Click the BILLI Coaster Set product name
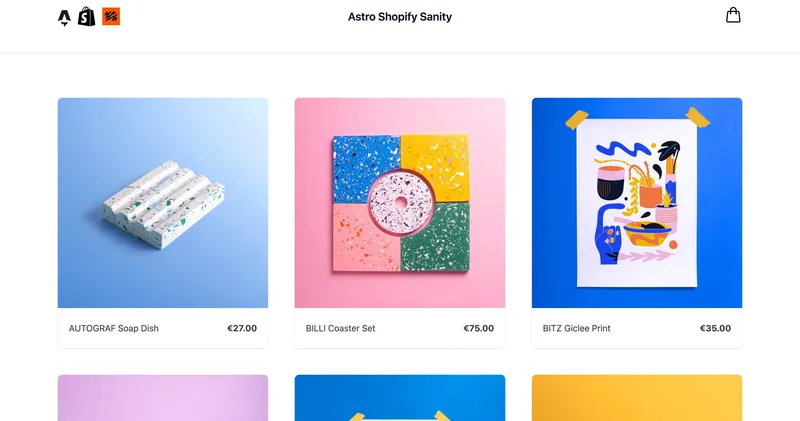The image size is (800, 421). click(x=340, y=328)
